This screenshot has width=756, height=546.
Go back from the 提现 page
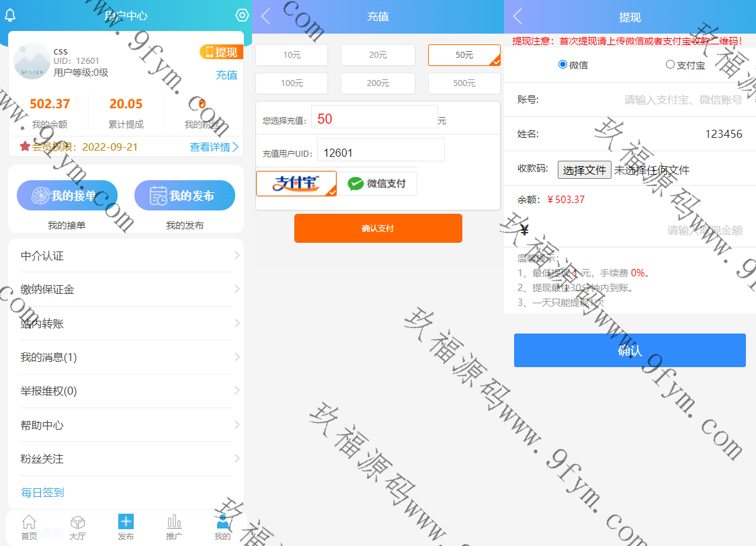point(517,17)
